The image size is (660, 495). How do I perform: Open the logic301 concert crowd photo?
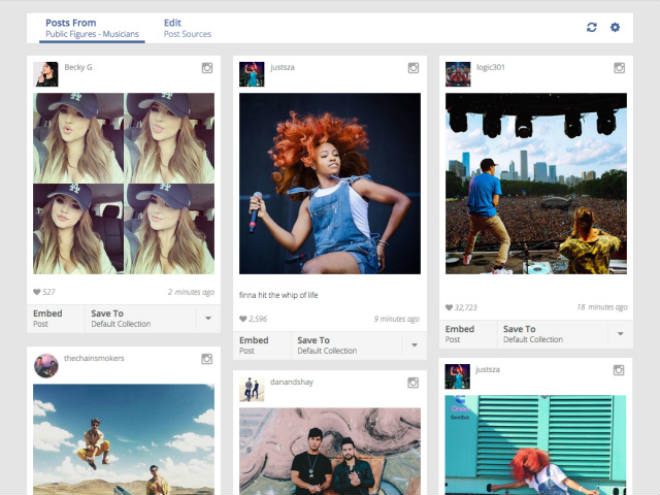coord(535,183)
